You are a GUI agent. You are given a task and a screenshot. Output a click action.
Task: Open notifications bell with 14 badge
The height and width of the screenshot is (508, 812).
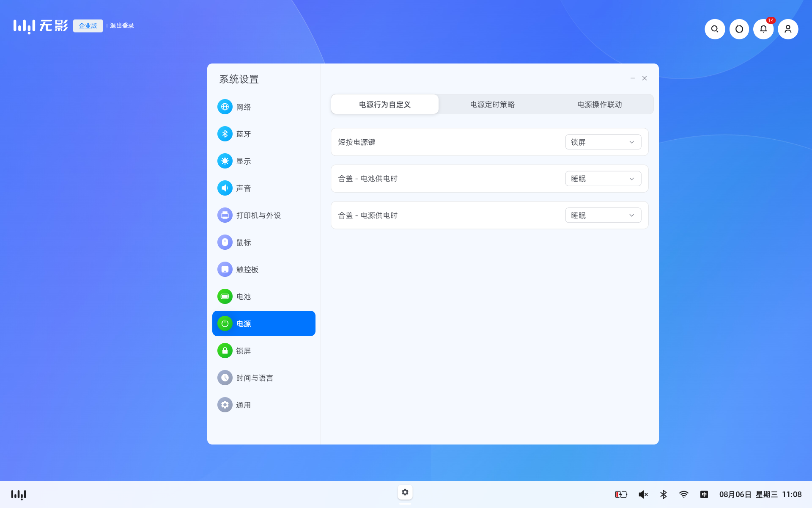coord(763,29)
